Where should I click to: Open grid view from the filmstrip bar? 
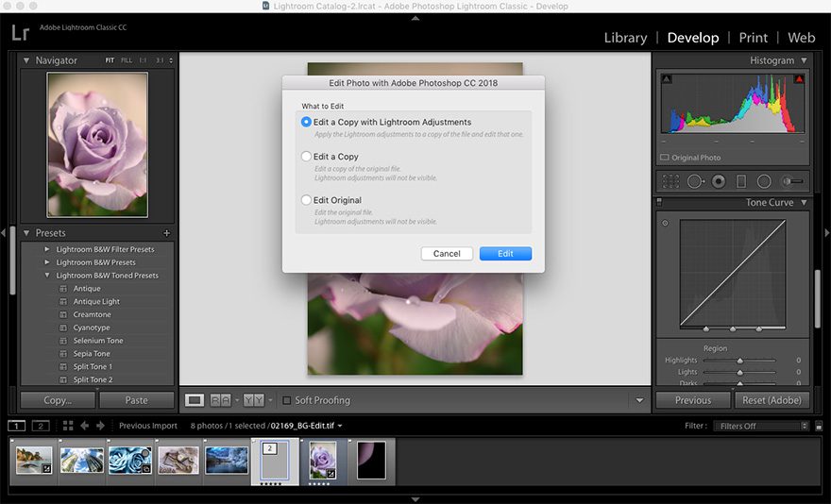click(x=17, y=426)
